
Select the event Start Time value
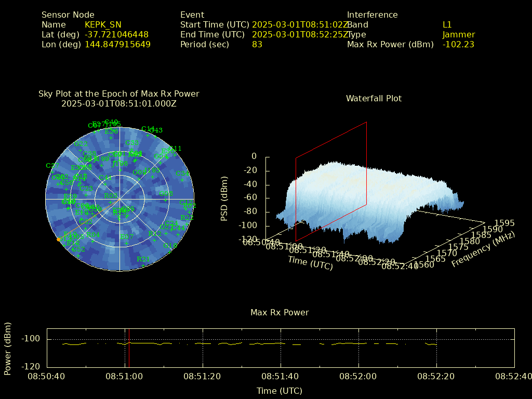300,25
